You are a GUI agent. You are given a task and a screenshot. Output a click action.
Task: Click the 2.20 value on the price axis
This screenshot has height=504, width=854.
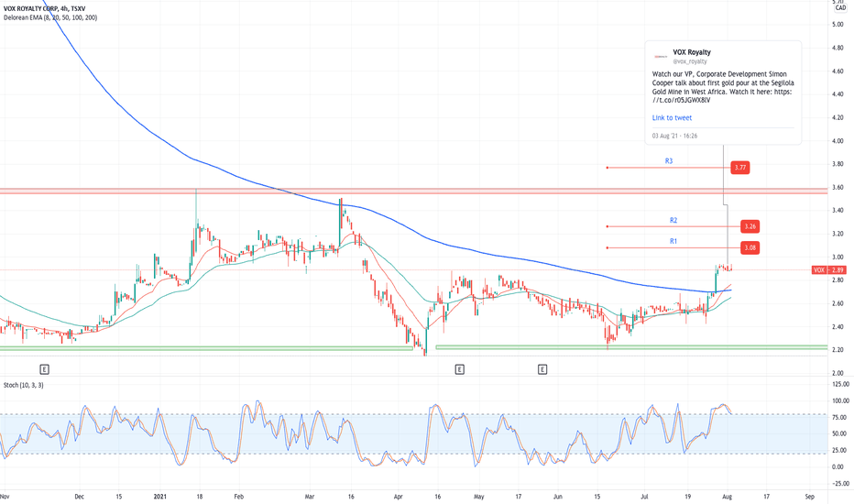coord(838,350)
